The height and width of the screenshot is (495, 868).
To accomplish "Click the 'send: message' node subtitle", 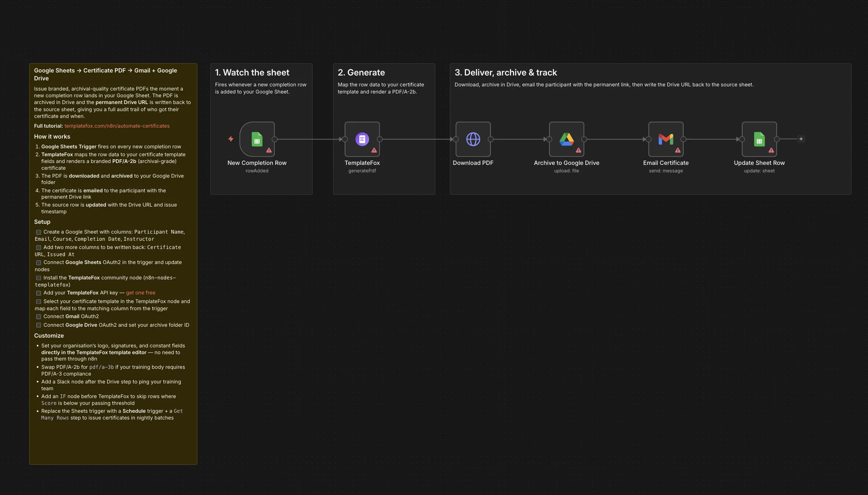I will coord(666,171).
